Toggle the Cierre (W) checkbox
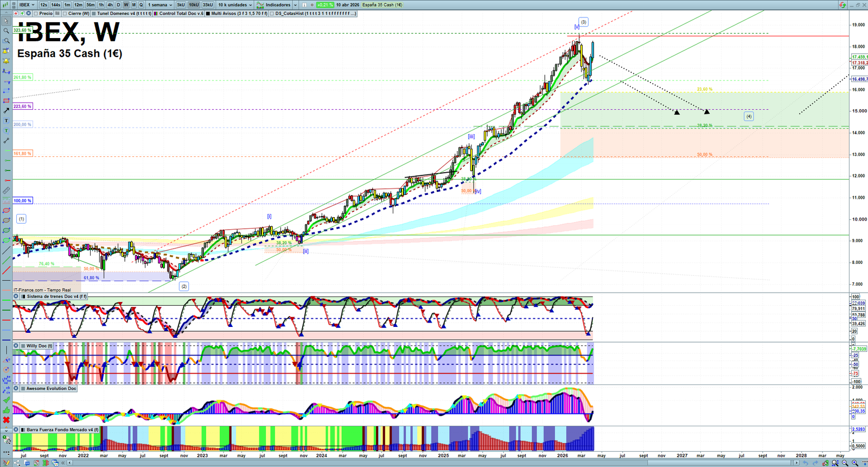 (65, 14)
